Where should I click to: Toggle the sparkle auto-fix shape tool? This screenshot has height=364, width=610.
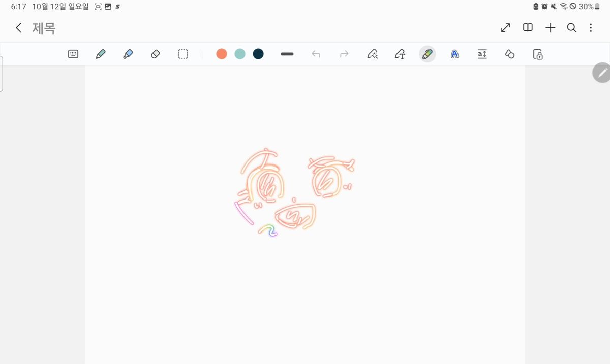point(373,54)
